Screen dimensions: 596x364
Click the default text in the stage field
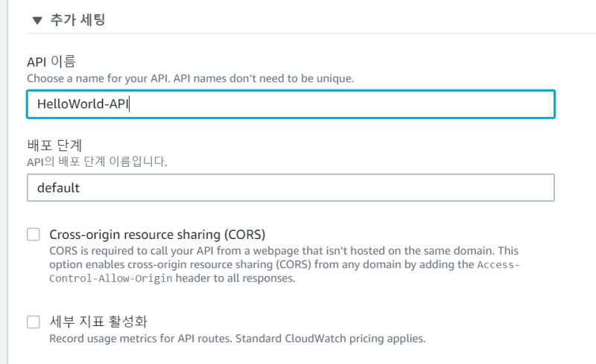(x=58, y=188)
